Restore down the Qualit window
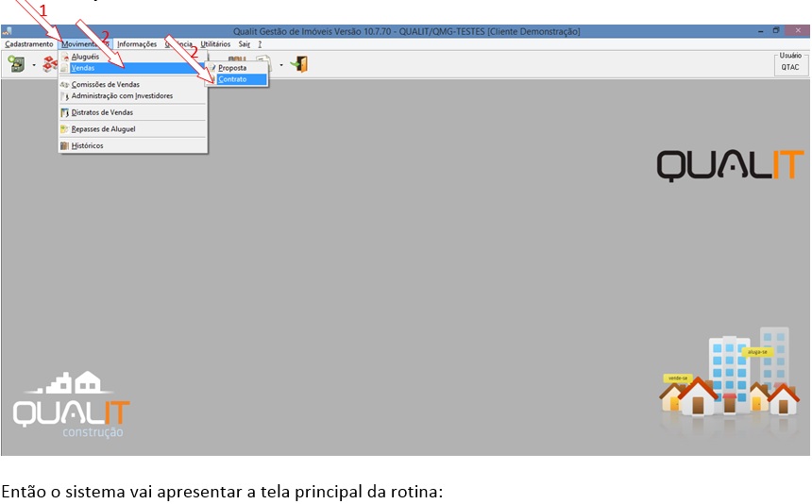Viewport: 812px width, 504px height. (x=776, y=31)
